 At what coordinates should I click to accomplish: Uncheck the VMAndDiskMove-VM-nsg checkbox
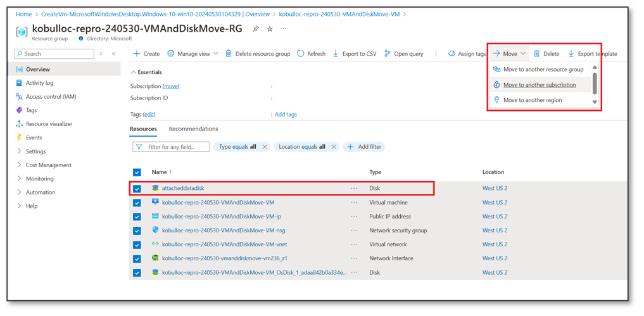[137, 231]
